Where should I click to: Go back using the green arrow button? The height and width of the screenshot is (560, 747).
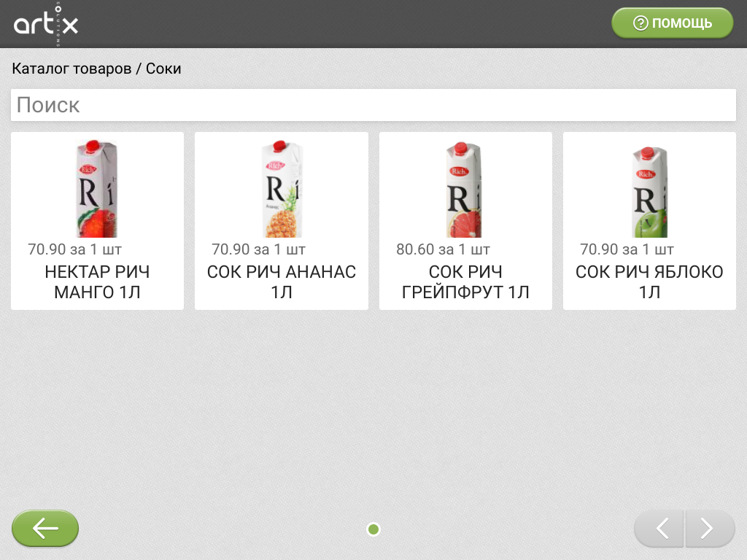coord(45,528)
